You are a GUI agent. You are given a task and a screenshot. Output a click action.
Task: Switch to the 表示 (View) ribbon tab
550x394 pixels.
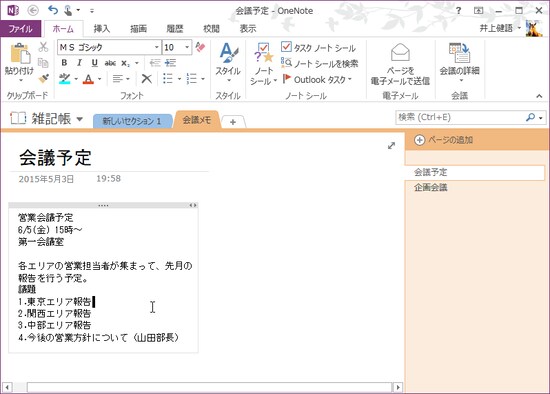[x=248, y=28]
